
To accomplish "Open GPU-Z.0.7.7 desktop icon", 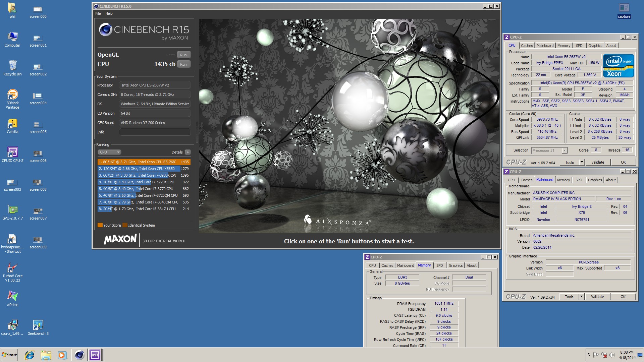I will (12, 212).
